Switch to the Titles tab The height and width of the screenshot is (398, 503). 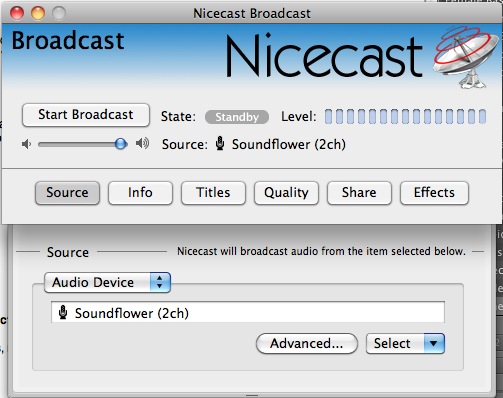click(213, 193)
